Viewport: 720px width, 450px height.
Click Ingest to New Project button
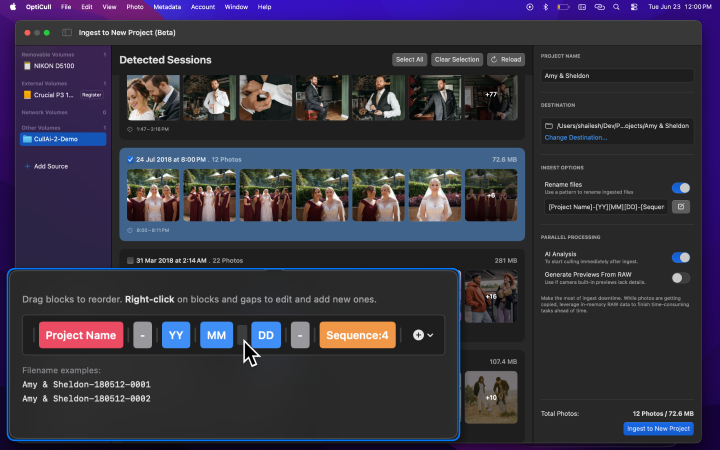click(x=658, y=429)
